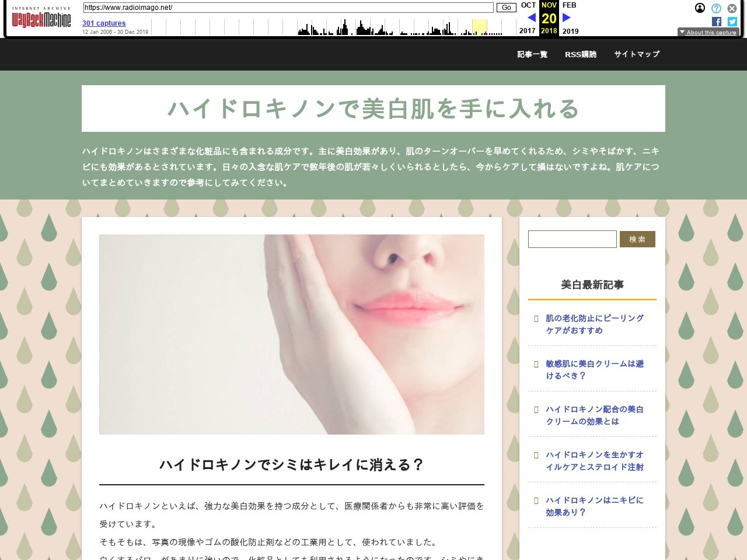Share capture on Facebook
The width and height of the screenshot is (747, 560).
(x=717, y=22)
